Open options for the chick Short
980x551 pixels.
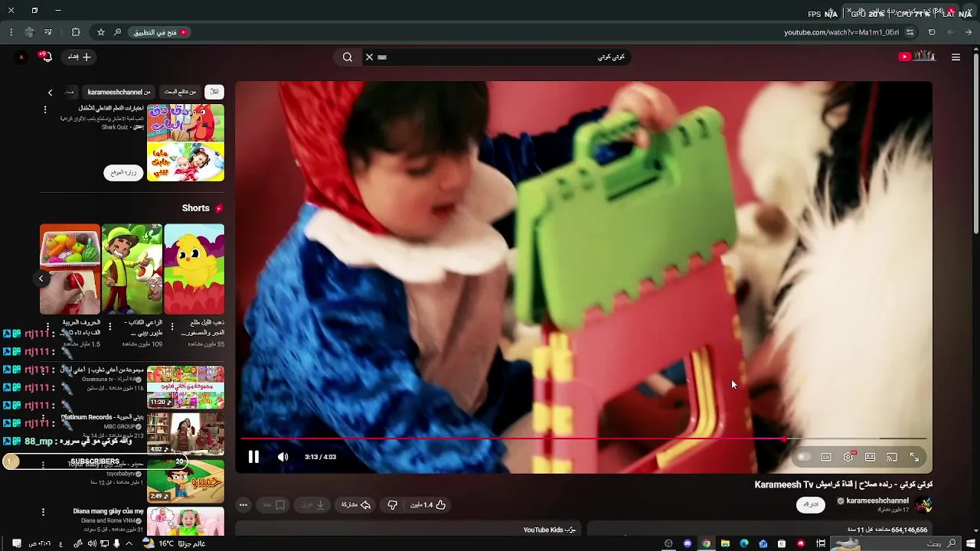pos(171,327)
